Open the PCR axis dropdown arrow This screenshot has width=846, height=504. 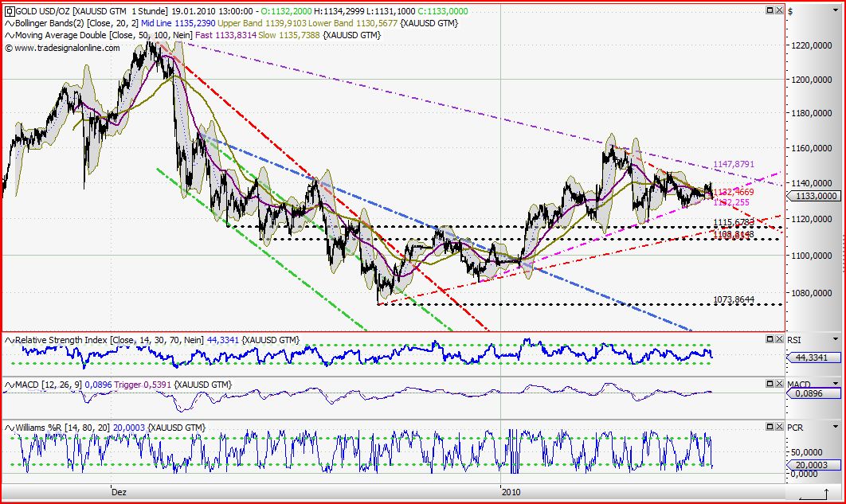coord(837,426)
